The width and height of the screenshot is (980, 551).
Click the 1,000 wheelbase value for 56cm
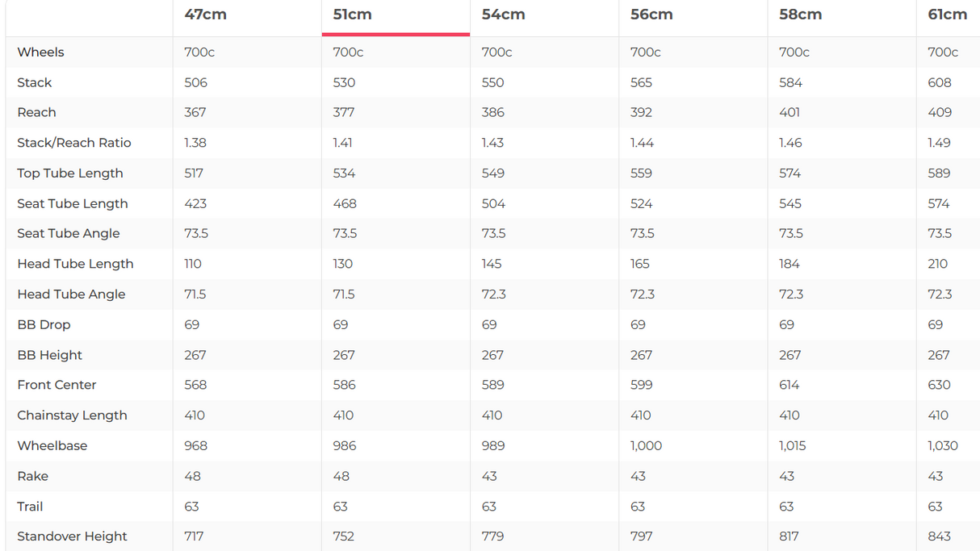pos(645,445)
